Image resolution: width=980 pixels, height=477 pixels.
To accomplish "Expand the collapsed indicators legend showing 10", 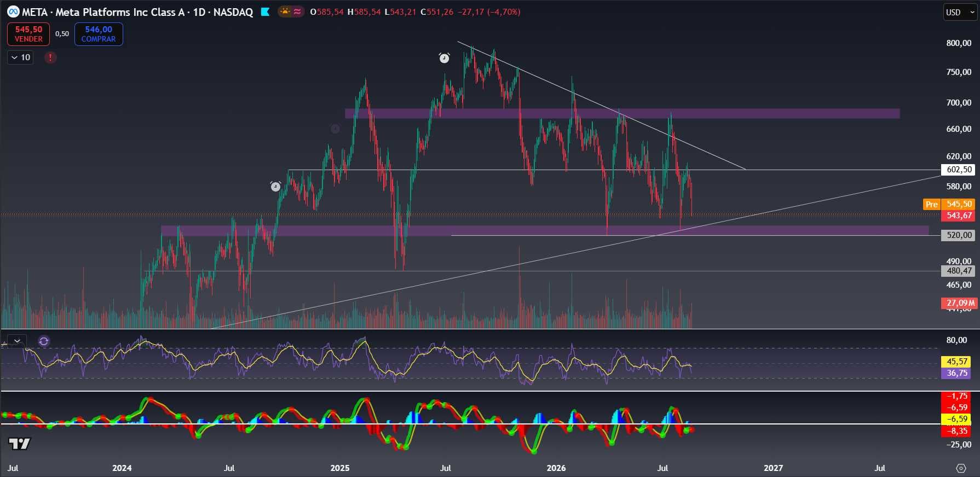I will tap(20, 57).
